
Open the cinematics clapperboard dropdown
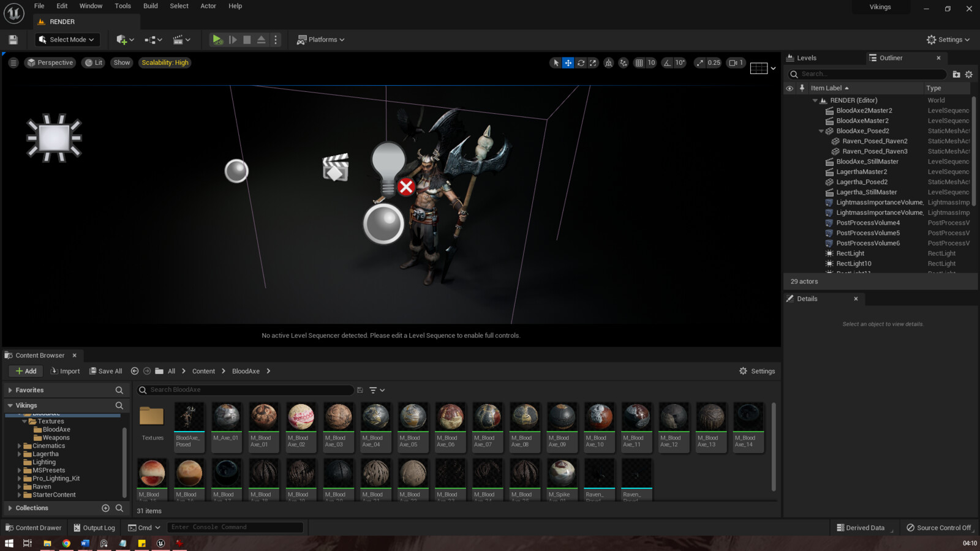tap(181, 39)
